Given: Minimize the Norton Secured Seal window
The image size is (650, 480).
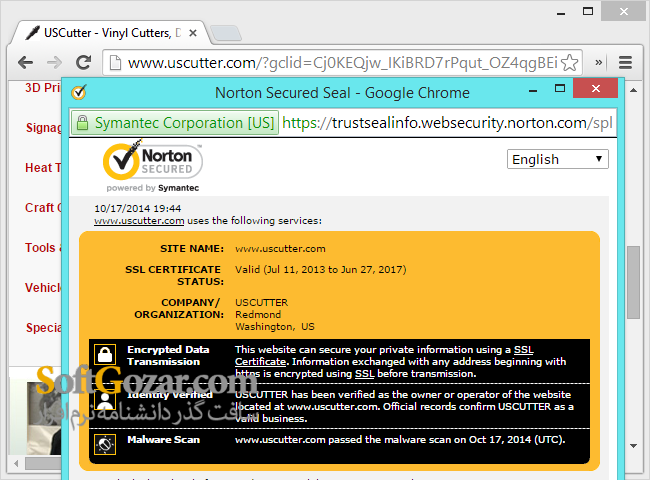Looking at the screenshot, I should [533, 89].
